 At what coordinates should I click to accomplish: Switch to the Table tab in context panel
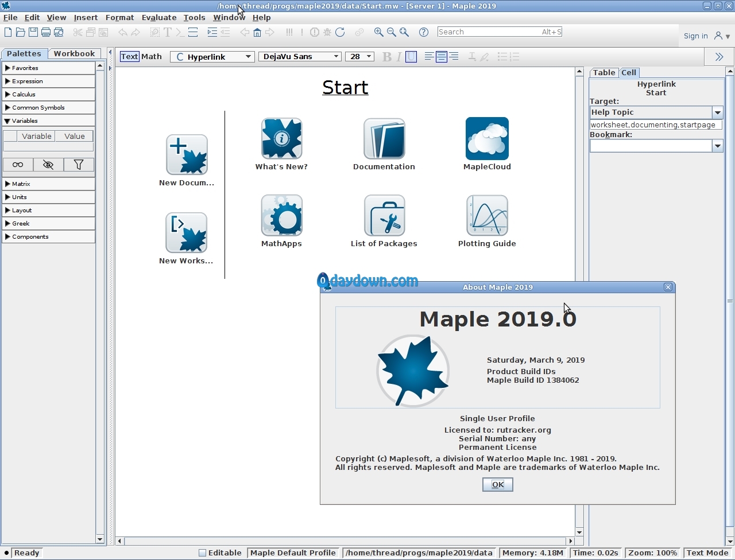[604, 72]
